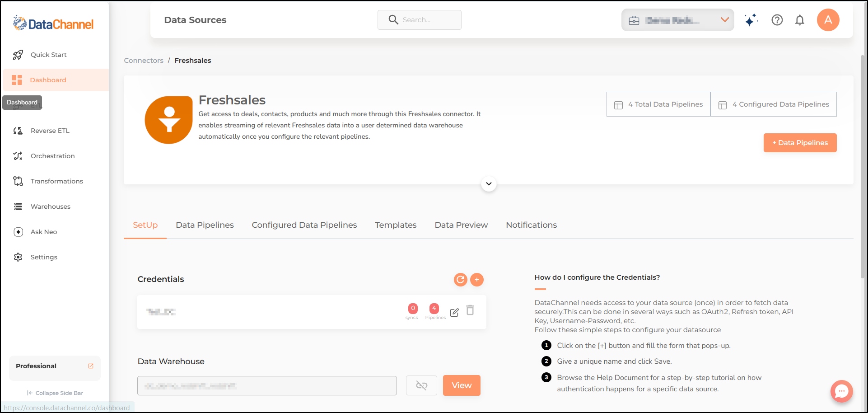The height and width of the screenshot is (413, 868).
Task: Click the page vertical scrollbar
Action: tap(863, 167)
